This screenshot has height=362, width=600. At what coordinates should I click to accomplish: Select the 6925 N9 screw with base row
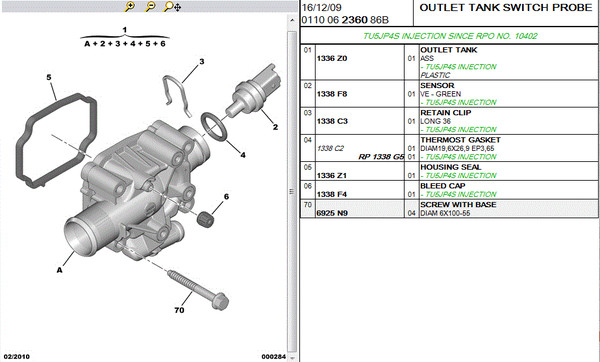[x=449, y=209]
